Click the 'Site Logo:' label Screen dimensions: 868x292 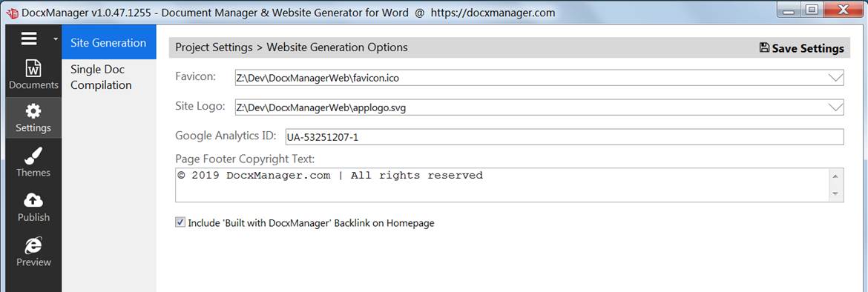click(x=200, y=106)
